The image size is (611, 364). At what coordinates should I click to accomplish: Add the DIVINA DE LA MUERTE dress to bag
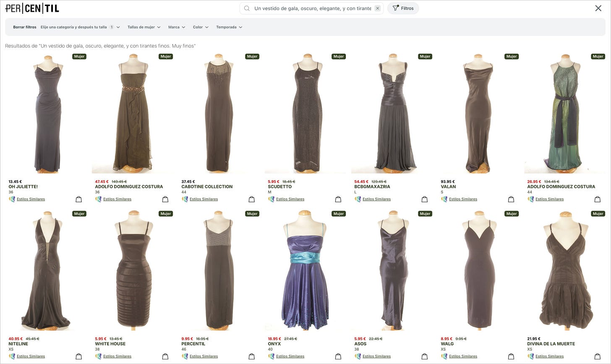[x=598, y=356]
